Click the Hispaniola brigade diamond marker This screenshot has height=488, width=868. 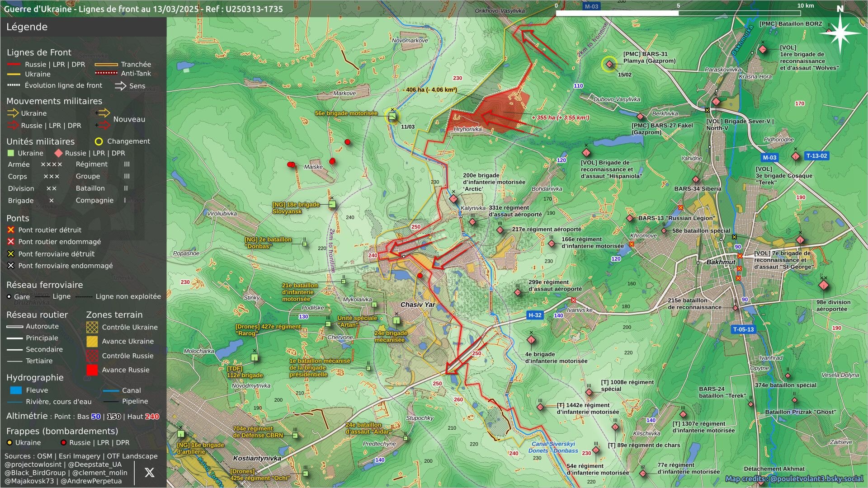tap(586, 153)
